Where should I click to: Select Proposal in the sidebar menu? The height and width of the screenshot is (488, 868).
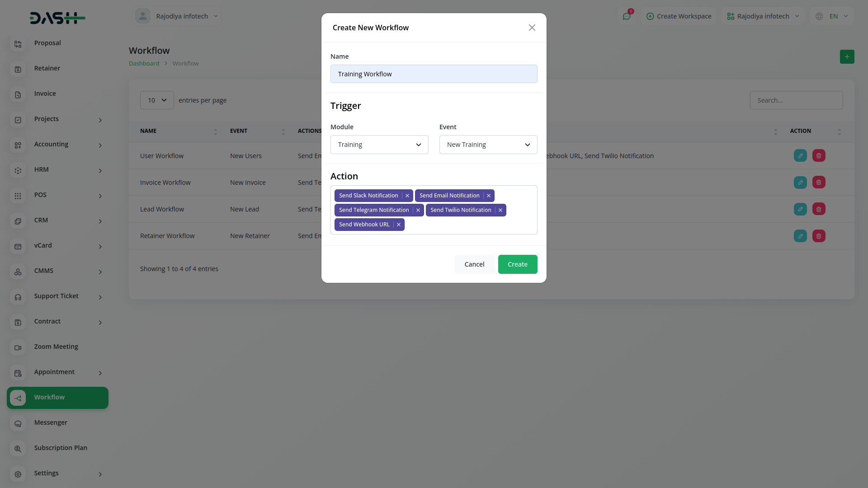point(47,43)
